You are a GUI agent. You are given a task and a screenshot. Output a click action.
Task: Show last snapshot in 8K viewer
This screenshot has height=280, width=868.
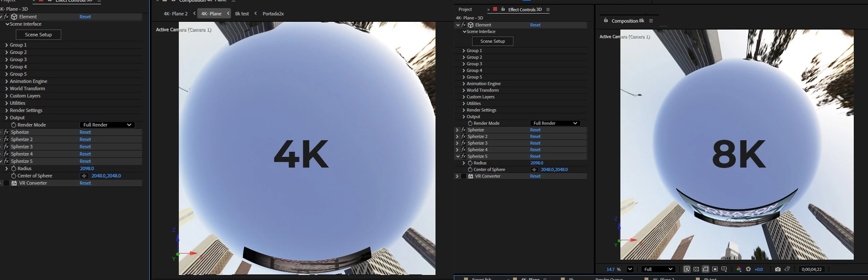point(787,269)
